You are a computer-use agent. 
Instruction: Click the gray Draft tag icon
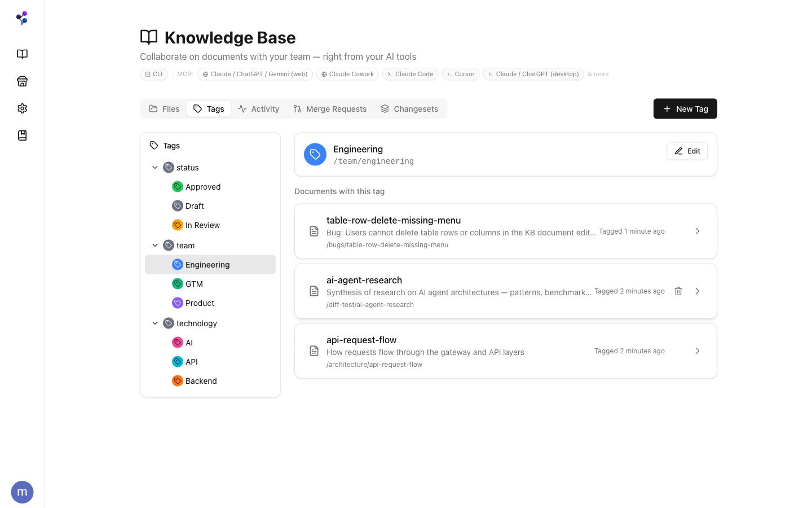click(178, 206)
